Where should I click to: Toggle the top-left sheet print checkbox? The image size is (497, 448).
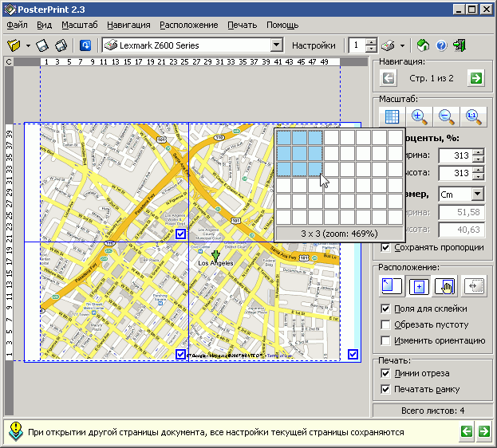click(x=180, y=234)
